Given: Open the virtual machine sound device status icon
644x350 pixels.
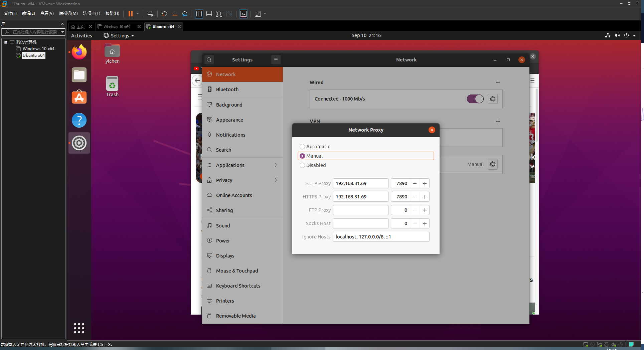Looking at the screenshot, I should [x=614, y=344].
